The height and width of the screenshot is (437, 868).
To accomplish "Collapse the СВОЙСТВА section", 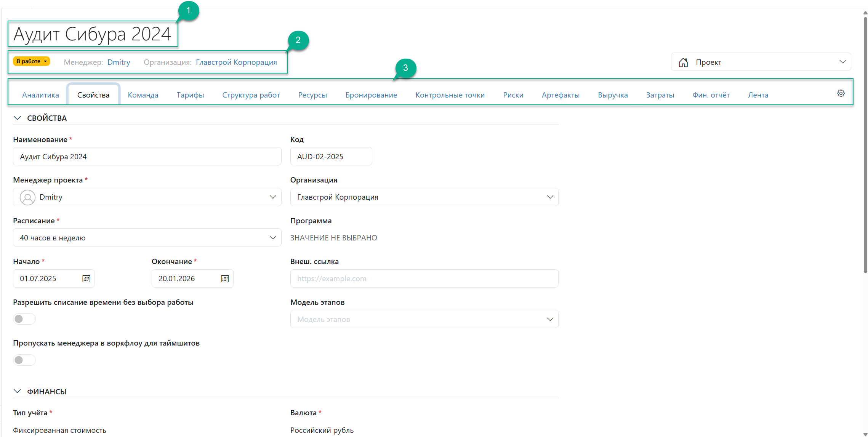I will point(17,118).
